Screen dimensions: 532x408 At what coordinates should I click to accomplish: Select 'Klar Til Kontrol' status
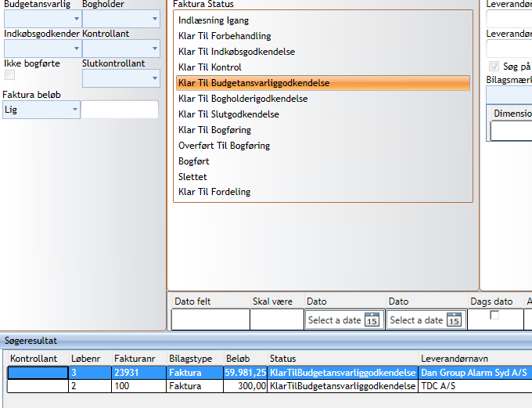(x=323, y=67)
